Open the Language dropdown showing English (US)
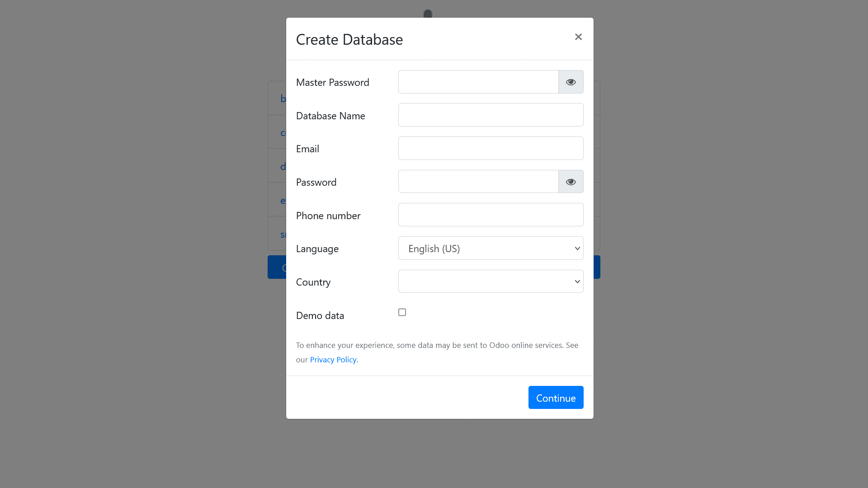Screen dimensions: 868x488 pos(491,248)
